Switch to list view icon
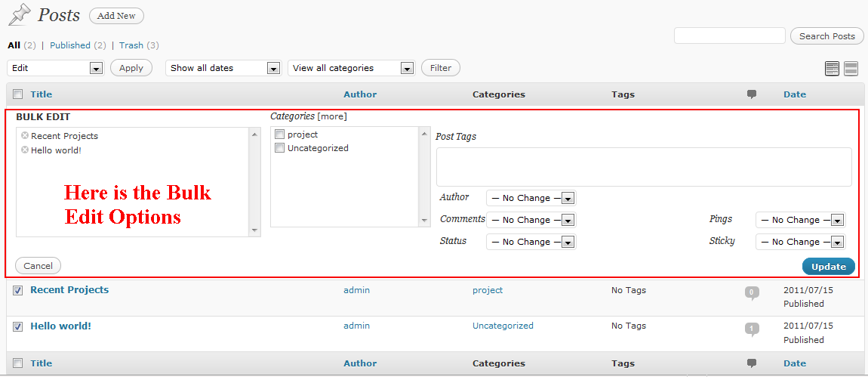This screenshot has height=377, width=868. click(832, 69)
